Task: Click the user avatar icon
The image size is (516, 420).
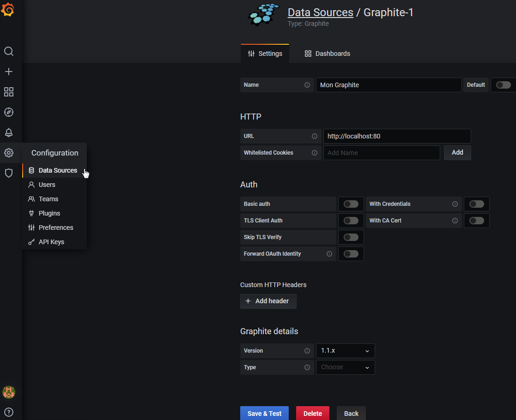Action: (x=9, y=392)
